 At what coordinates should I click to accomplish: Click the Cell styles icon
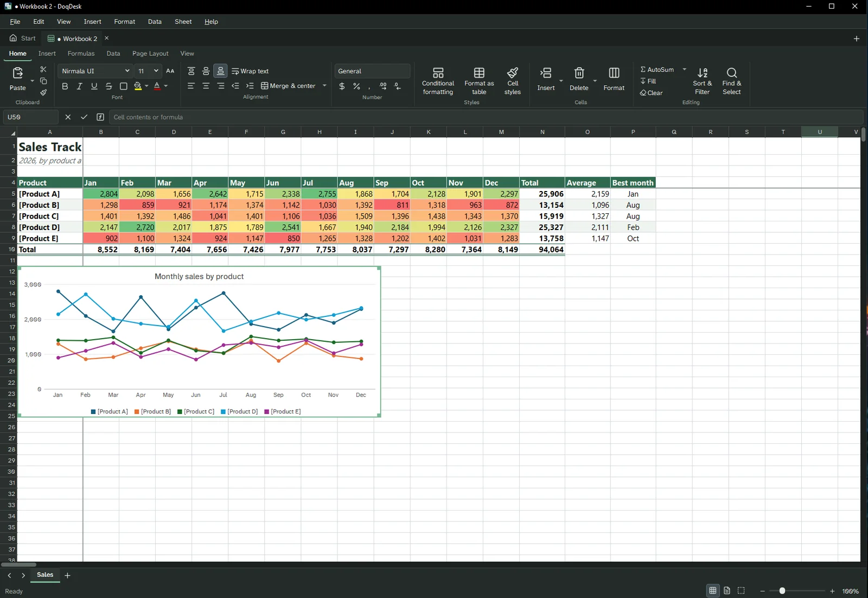click(x=512, y=81)
